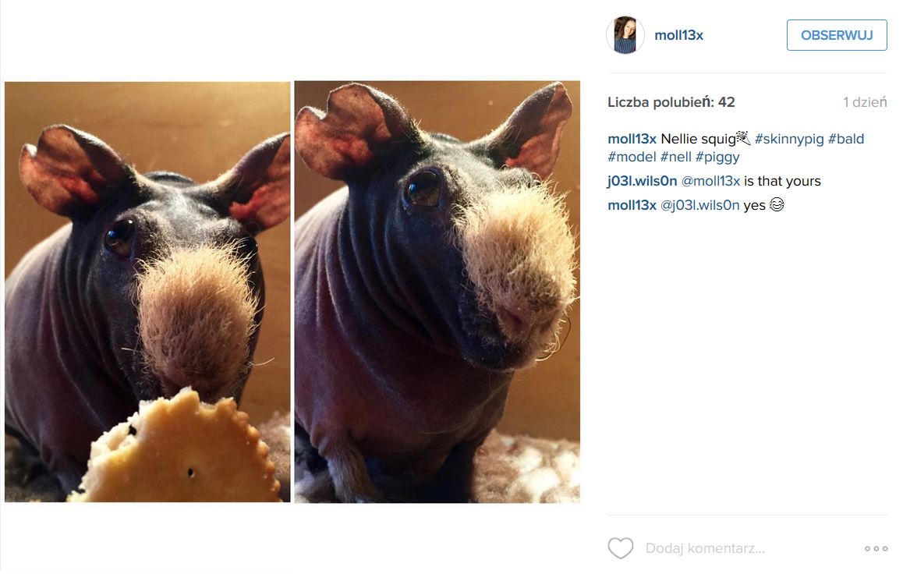This screenshot has width=903, height=588.
Task: Open the #piggy hashtag link
Action: (717, 157)
